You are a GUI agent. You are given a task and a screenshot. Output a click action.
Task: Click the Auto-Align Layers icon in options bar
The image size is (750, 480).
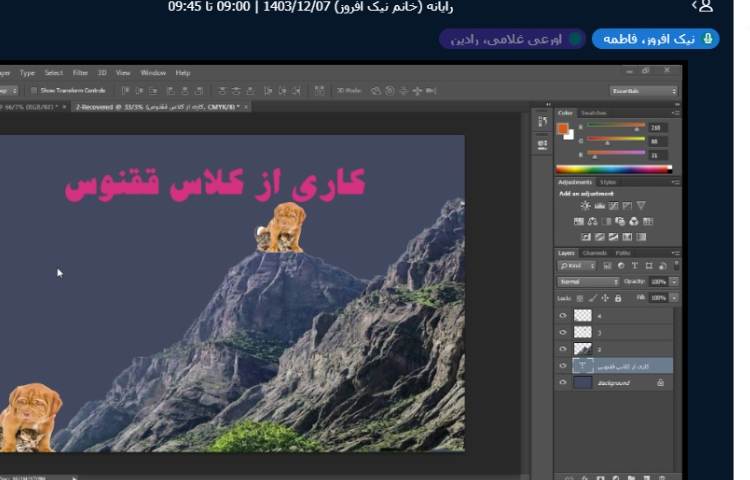click(x=320, y=90)
